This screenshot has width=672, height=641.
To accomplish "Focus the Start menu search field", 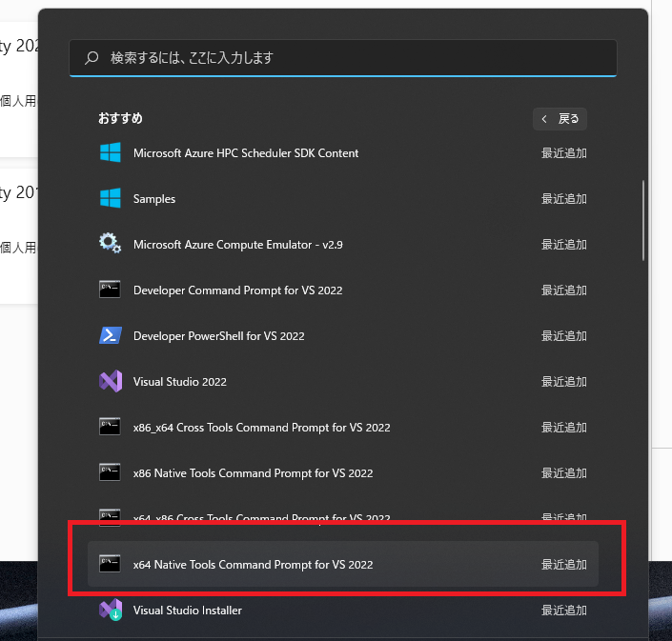I will tap(343, 58).
